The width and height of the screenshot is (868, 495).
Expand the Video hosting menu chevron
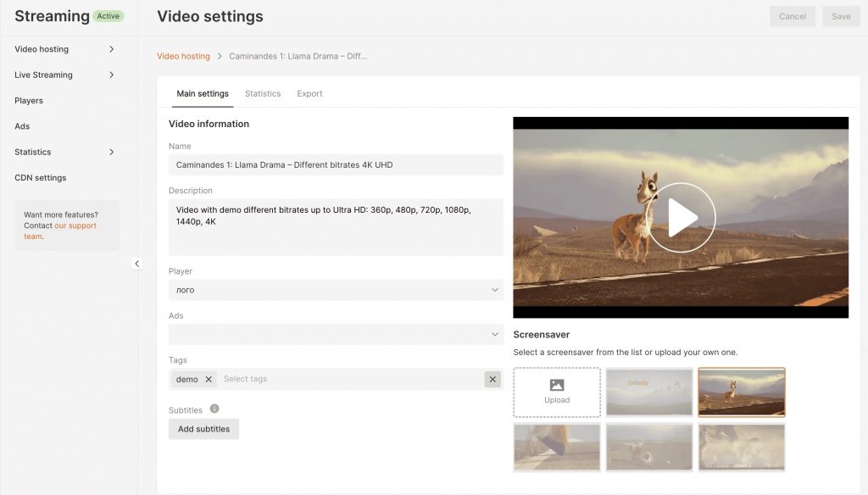(x=112, y=49)
